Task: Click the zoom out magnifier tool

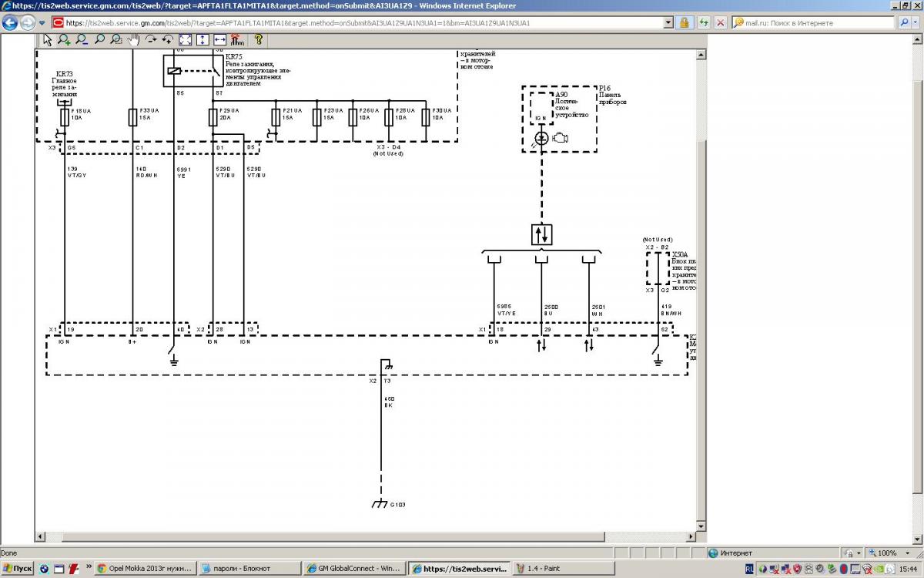Action: point(82,39)
